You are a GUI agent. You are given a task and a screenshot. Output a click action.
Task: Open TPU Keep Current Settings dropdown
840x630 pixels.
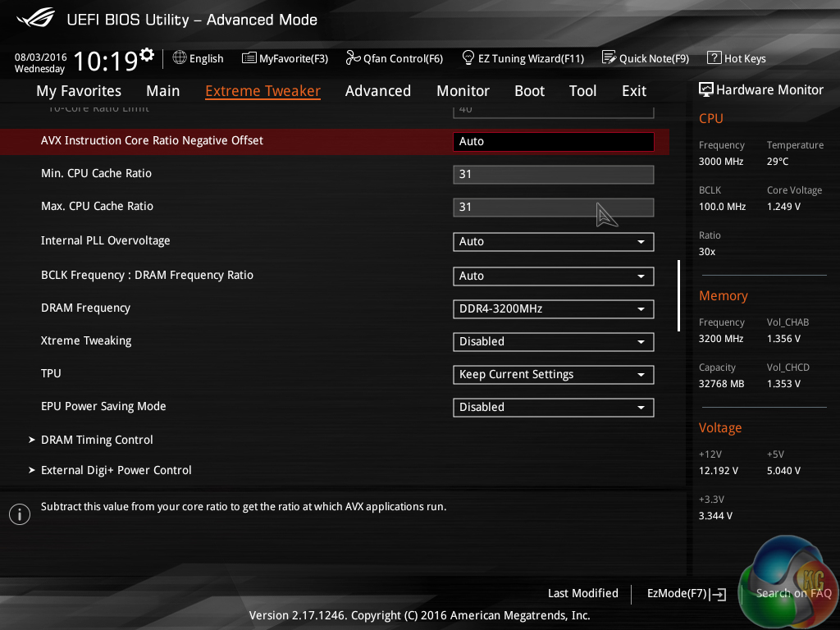click(x=554, y=374)
